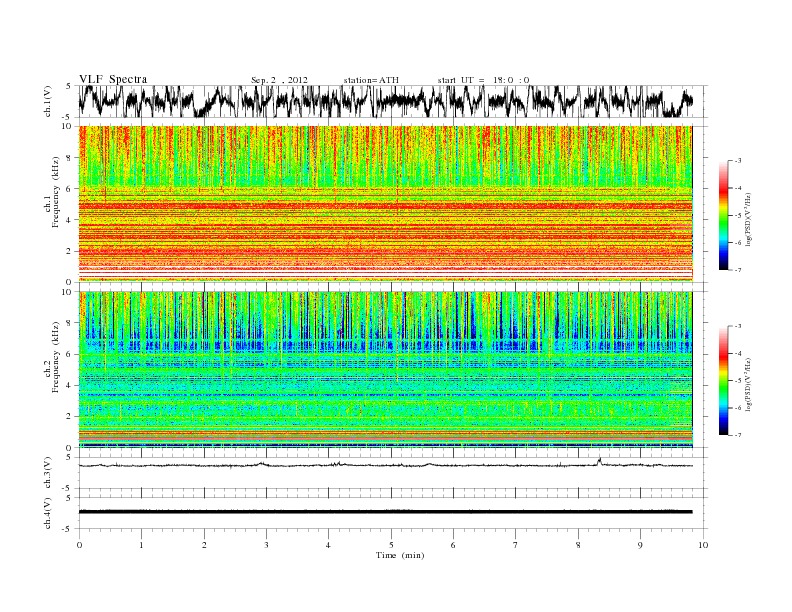Click the ch.4 thick black trace
Screen dimensions: 792x612
click(386, 512)
